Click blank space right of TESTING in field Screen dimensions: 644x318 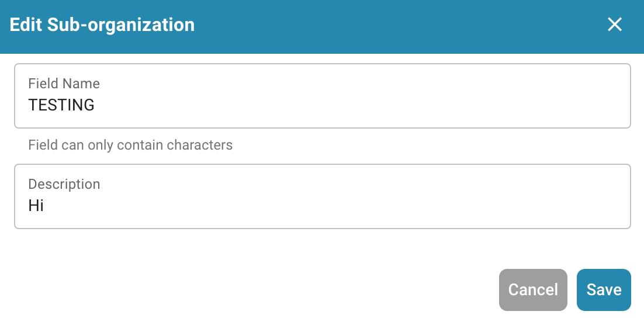pyautogui.click(x=351, y=106)
